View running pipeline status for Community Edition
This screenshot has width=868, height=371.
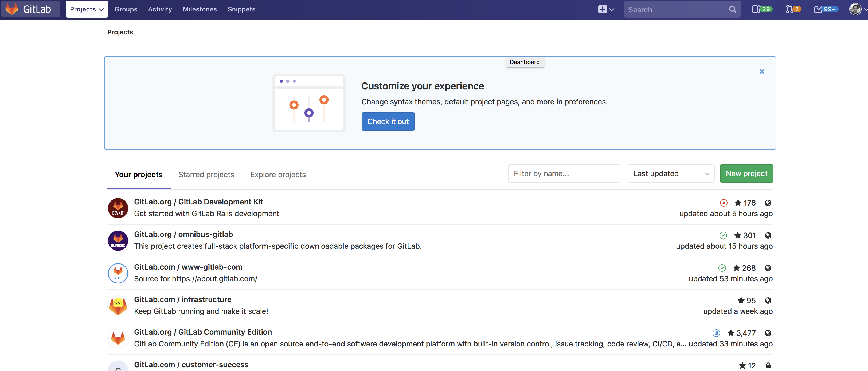[716, 333]
